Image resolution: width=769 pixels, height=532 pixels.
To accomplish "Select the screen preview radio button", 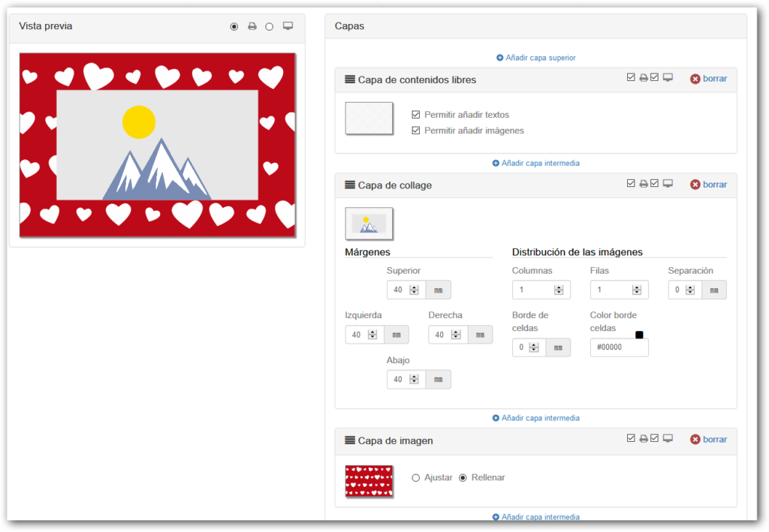I will (270, 26).
